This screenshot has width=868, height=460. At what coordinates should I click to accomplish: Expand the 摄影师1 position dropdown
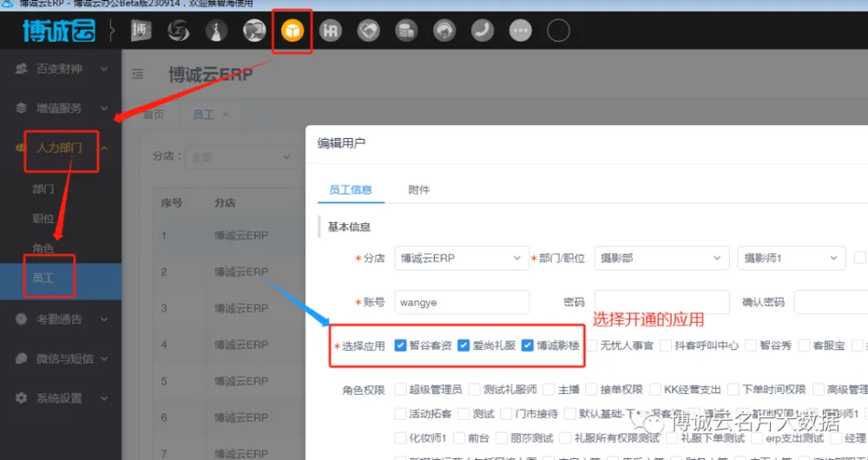[x=790, y=258]
